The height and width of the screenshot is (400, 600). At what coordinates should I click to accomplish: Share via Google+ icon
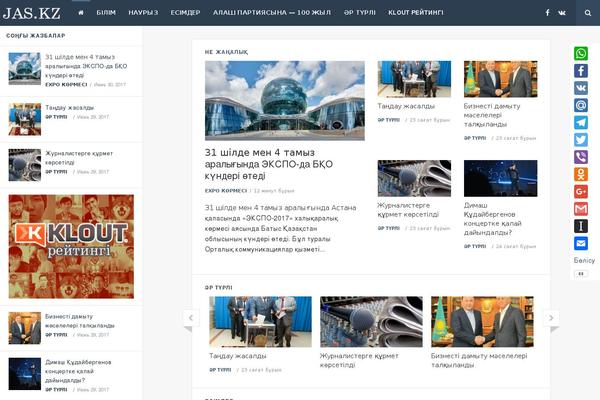click(581, 191)
